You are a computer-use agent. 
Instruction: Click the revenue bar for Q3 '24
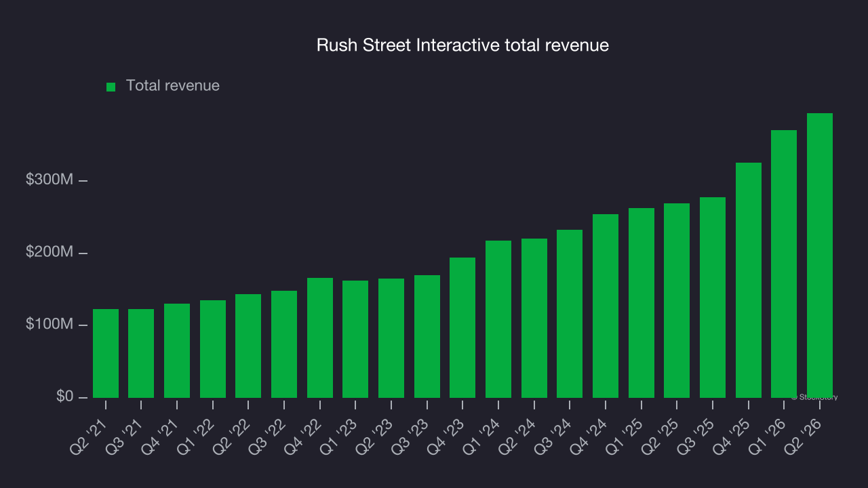coord(570,314)
